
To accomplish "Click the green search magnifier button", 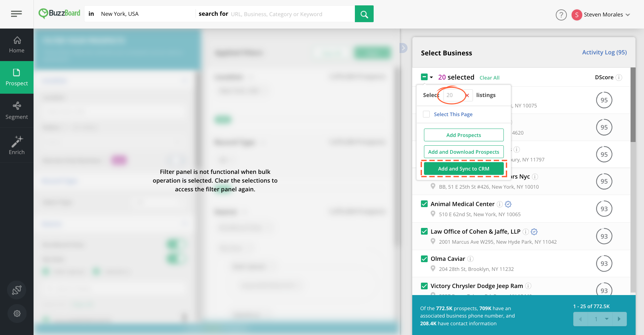I will [x=364, y=14].
